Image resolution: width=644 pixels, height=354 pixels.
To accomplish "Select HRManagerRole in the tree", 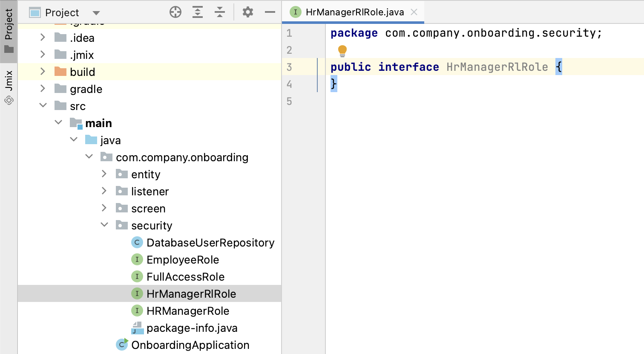I will pos(188,311).
